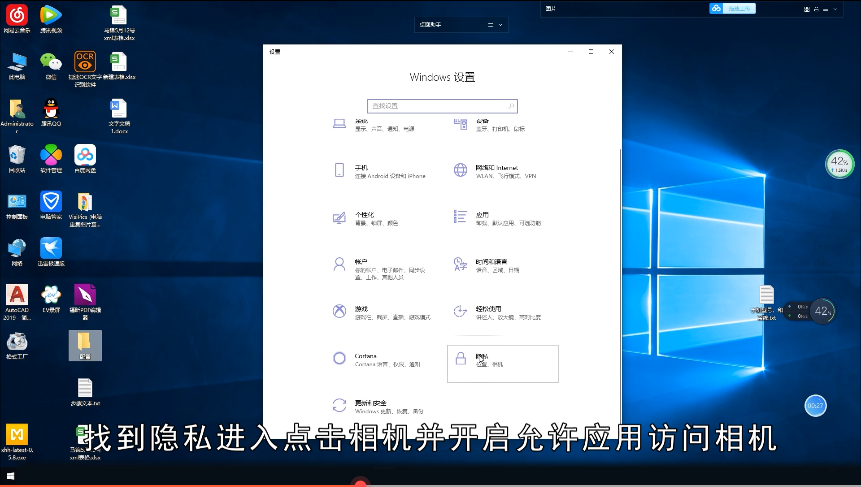Open the dropdown on the top center toolbar
Viewport: 861px width, 487px height.
click(500, 25)
